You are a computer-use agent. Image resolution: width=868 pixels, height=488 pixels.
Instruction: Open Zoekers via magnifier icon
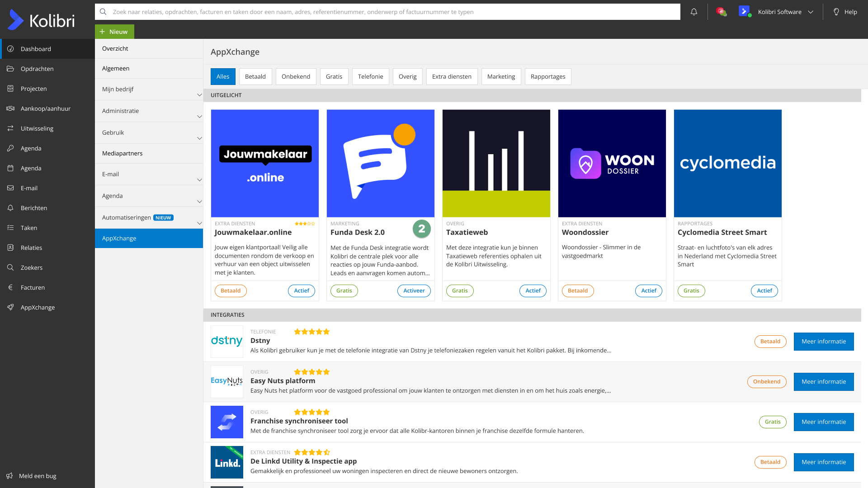[10, 267]
